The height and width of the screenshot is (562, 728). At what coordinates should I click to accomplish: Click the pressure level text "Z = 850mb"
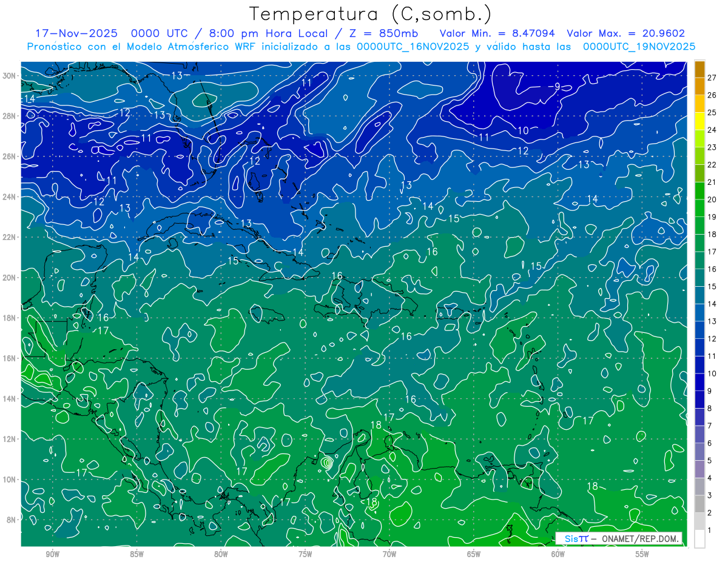382,33
